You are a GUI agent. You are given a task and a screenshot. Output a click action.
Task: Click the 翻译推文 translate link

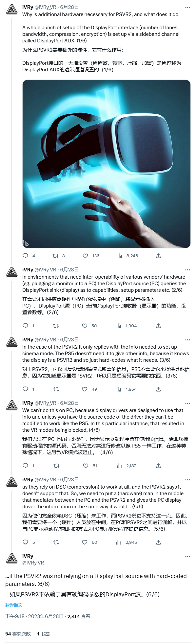click(x=14, y=605)
